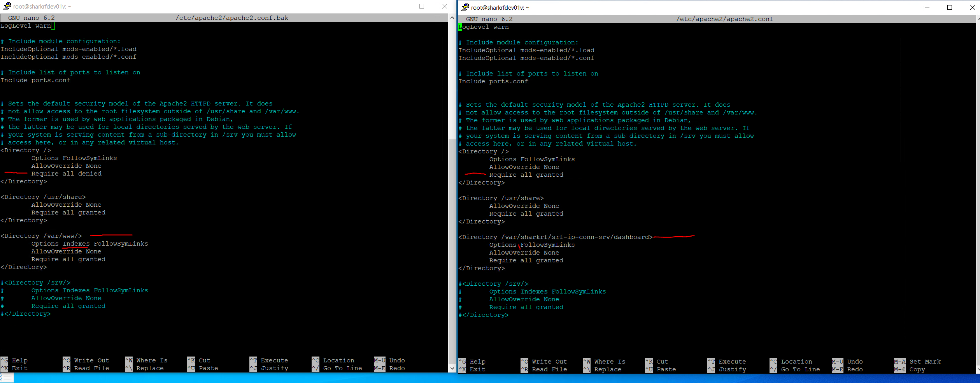980x383 pixels.
Task: Maximize the right apache2.conf terminal window
Action: (950, 7)
